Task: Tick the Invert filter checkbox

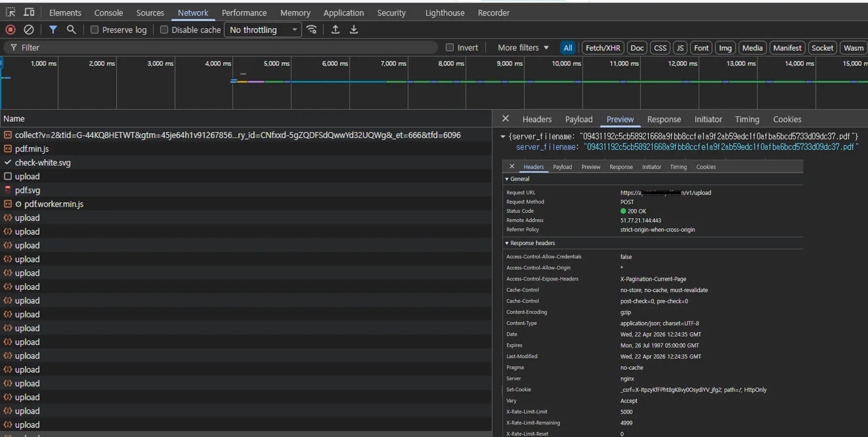Action: point(450,48)
